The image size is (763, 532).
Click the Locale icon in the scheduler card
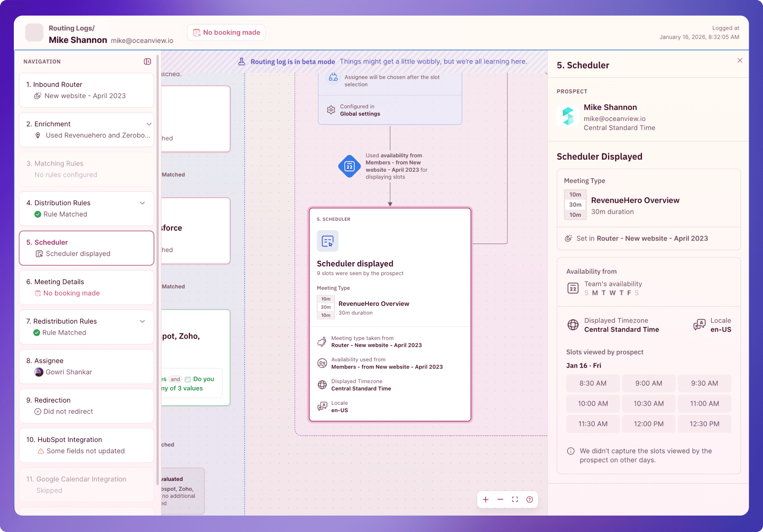click(x=322, y=407)
